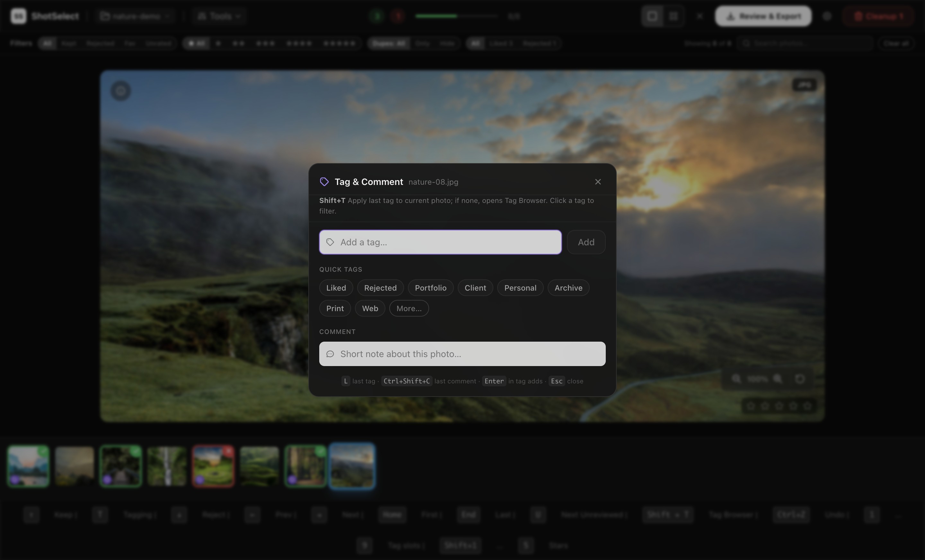925x560 pixels.
Task: Toggle the Fav filter
Action: [x=130, y=44]
